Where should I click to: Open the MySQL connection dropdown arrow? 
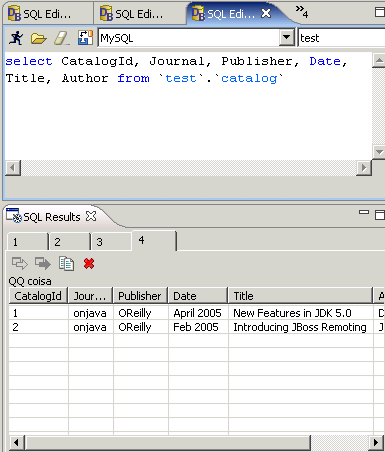(x=287, y=38)
